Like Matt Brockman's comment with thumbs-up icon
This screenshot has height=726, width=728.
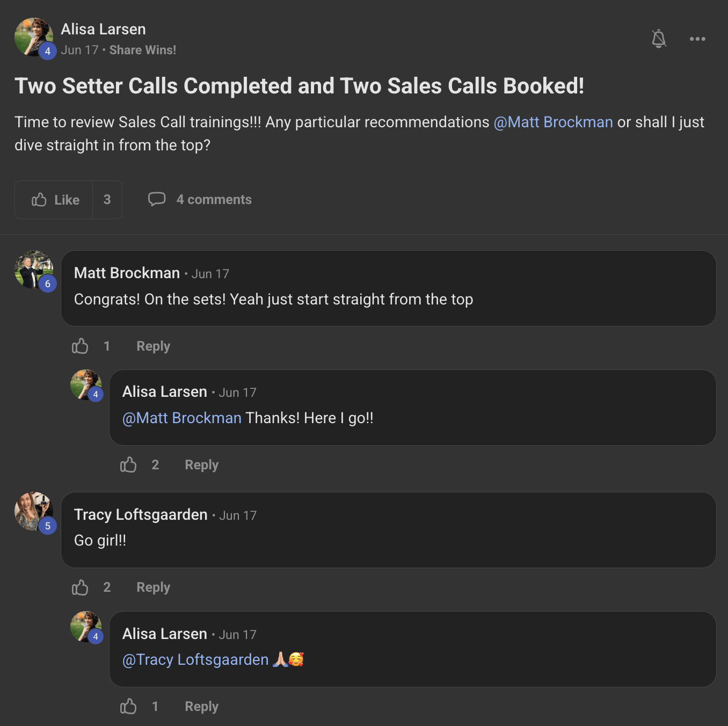click(x=80, y=346)
